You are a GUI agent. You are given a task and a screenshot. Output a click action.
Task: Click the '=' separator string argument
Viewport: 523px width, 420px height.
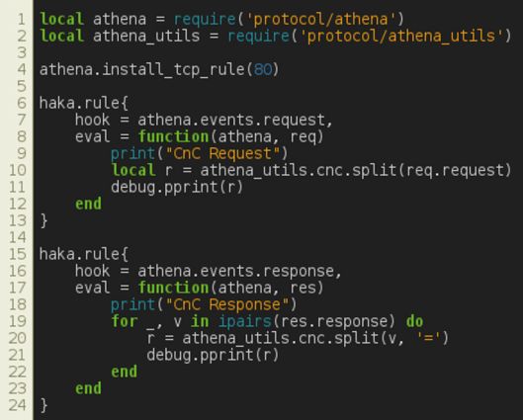428,338
